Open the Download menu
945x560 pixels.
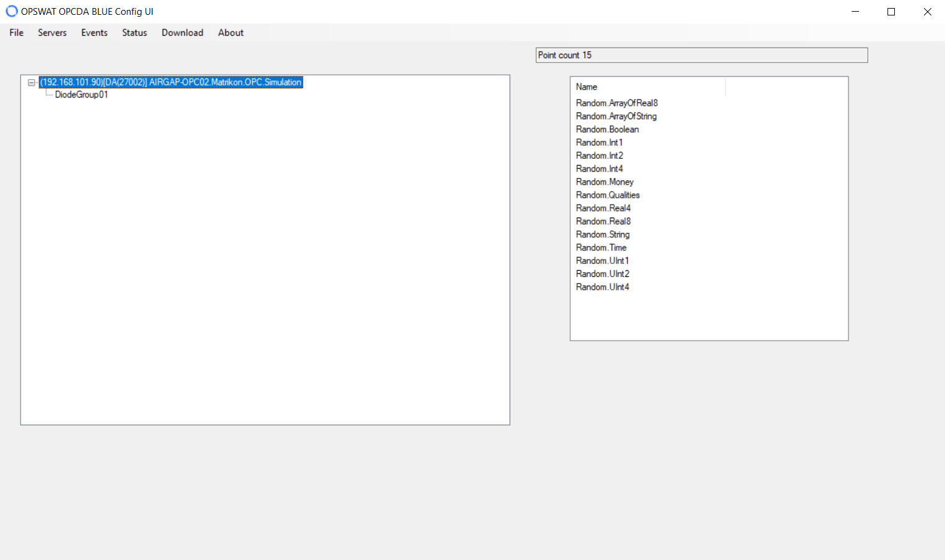pos(182,33)
